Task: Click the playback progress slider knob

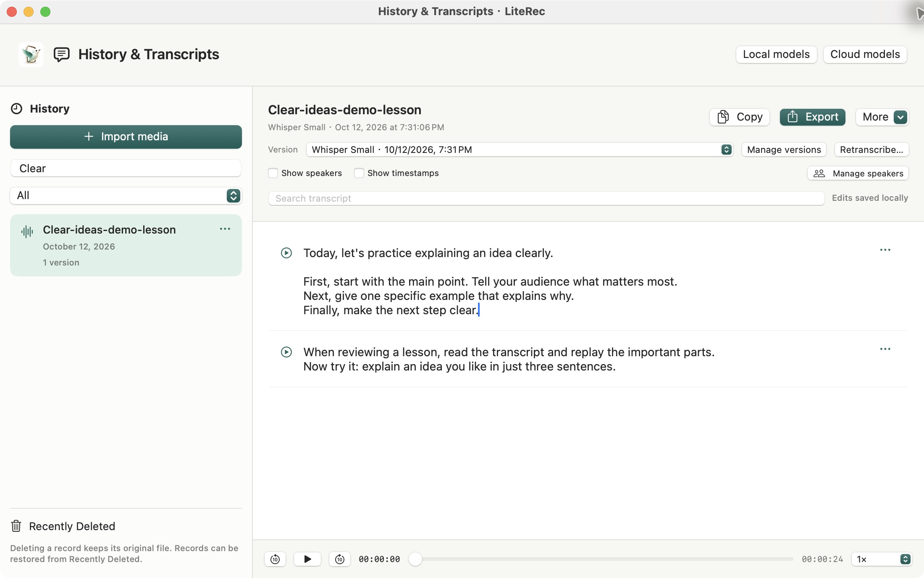Action: 415,559
